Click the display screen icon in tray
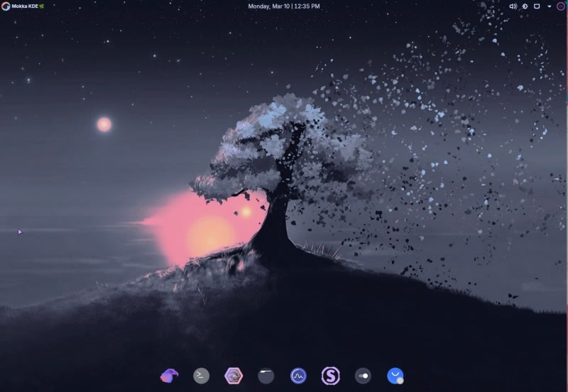The height and width of the screenshot is (392, 568). [x=537, y=6]
